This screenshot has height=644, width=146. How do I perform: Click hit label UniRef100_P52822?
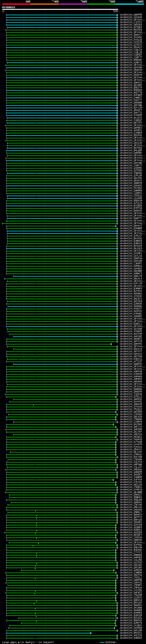point(131,409)
